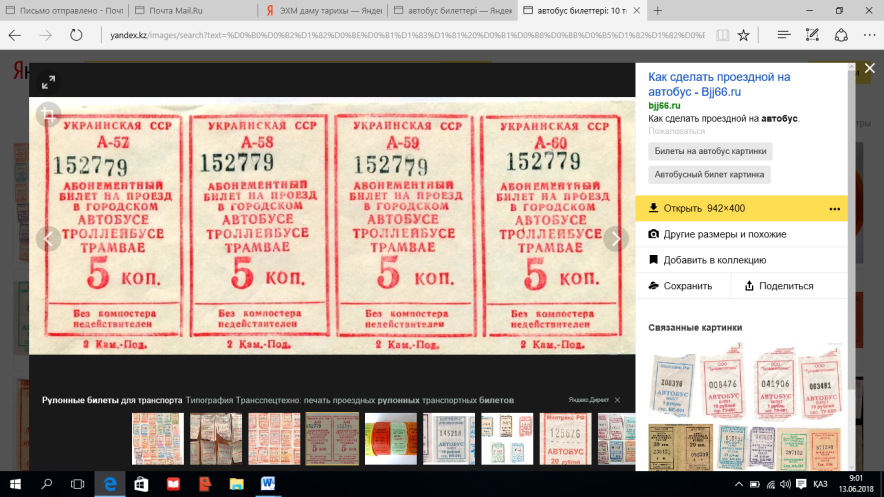884x497 pixels.
Task: Open Edge settings and more menu
Action: tap(870, 35)
